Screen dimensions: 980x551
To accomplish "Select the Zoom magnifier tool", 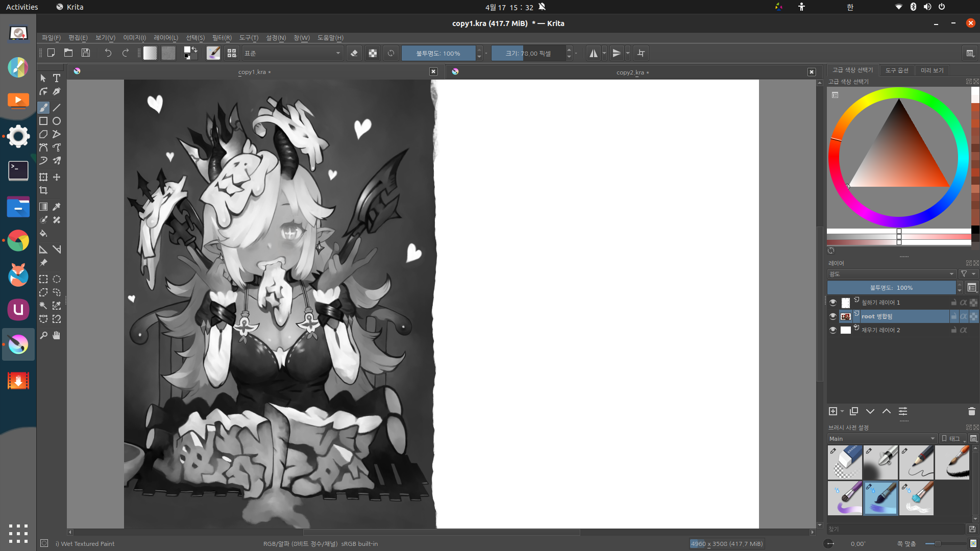I will pos(43,335).
